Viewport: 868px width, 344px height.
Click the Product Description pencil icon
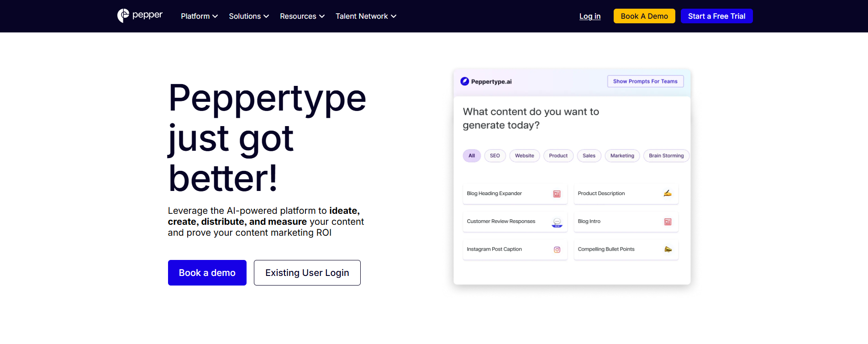tap(668, 193)
